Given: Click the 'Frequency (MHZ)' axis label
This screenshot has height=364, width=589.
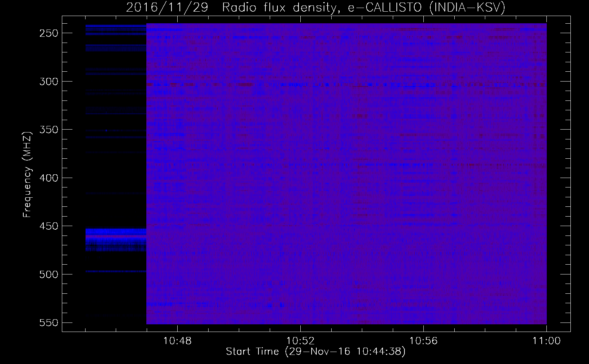Looking at the screenshot, I should pos(27,174).
